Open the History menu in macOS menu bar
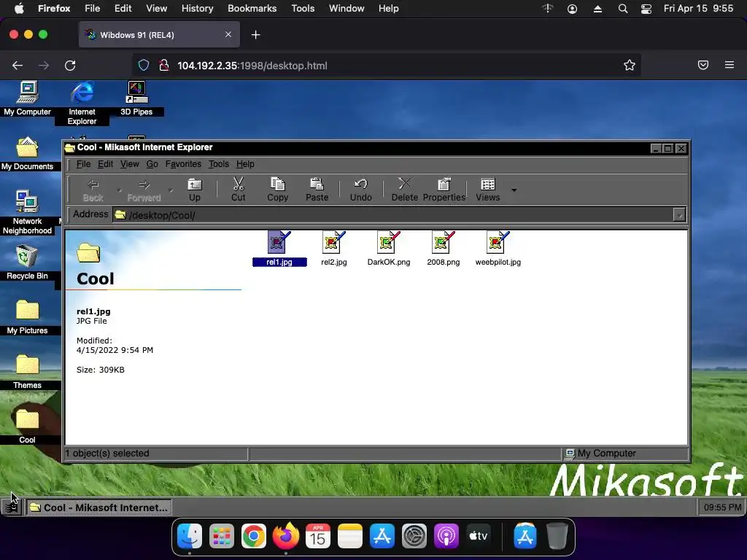 tap(197, 8)
